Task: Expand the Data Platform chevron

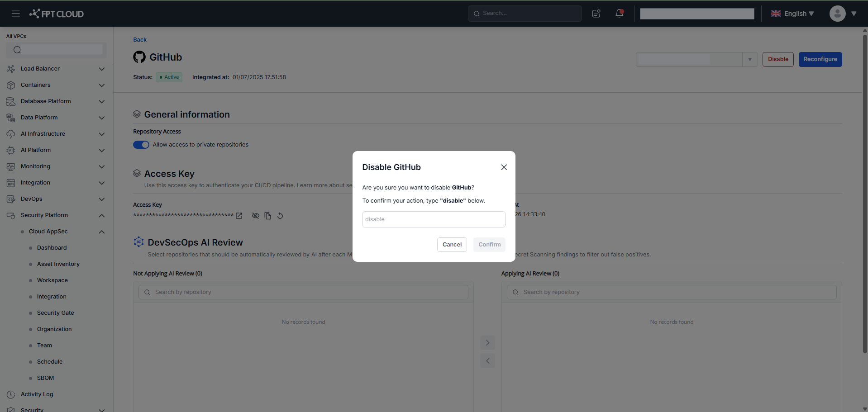Action: pyautogui.click(x=102, y=118)
